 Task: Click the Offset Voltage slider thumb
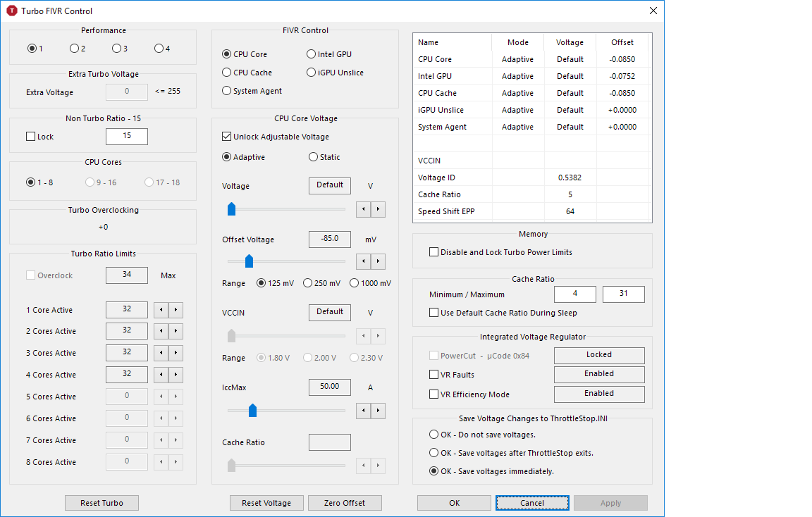pyautogui.click(x=249, y=261)
